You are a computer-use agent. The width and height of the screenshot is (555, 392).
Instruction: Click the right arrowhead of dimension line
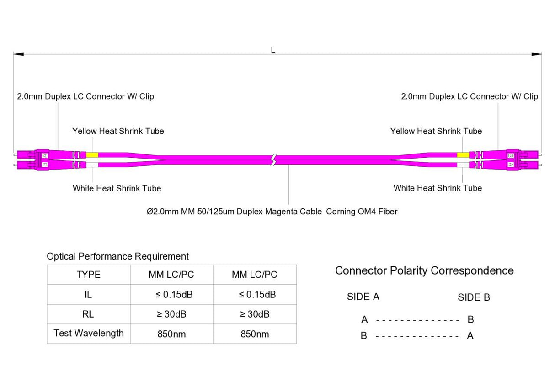[x=536, y=54]
